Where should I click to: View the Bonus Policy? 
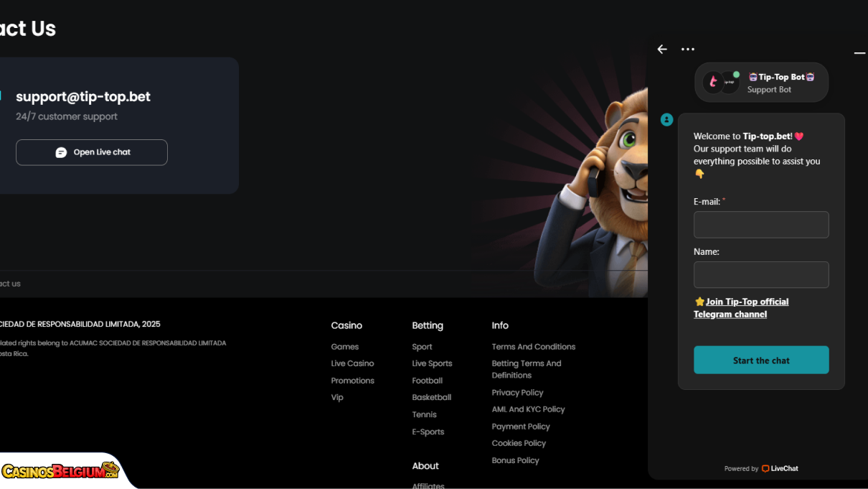[x=515, y=460]
